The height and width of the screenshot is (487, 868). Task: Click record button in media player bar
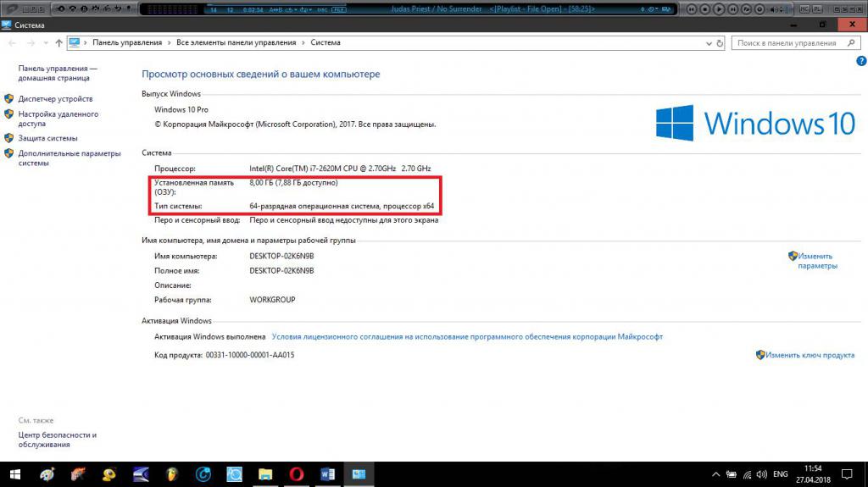tap(760, 8)
